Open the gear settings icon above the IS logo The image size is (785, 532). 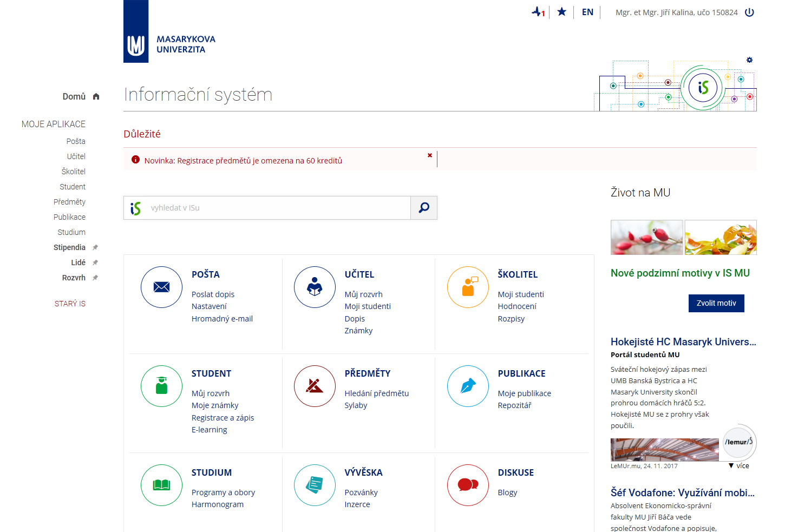[750, 60]
